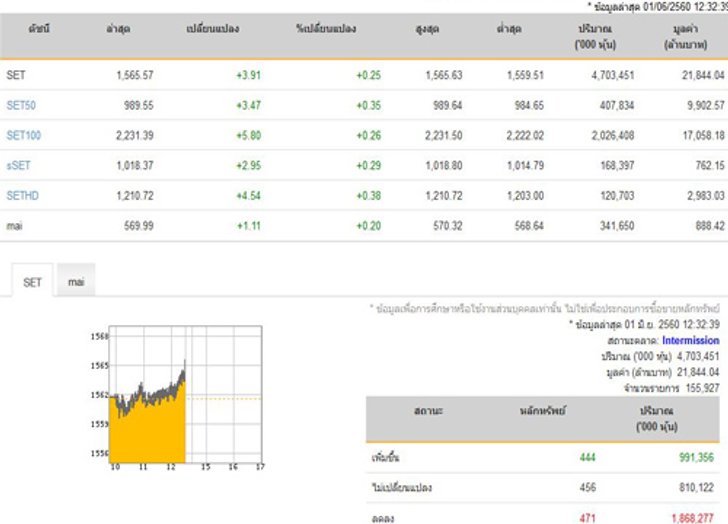Switch to the mai chart tab
Image resolution: width=728 pixels, height=524 pixels.
pos(76,281)
